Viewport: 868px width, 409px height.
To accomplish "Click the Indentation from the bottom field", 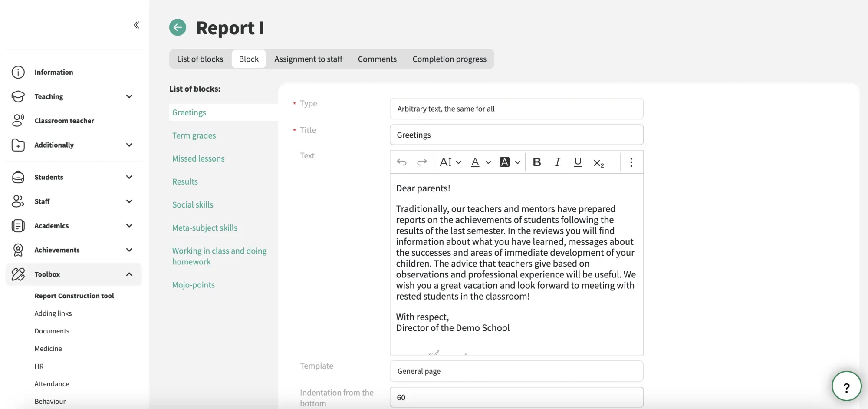I will [516, 397].
